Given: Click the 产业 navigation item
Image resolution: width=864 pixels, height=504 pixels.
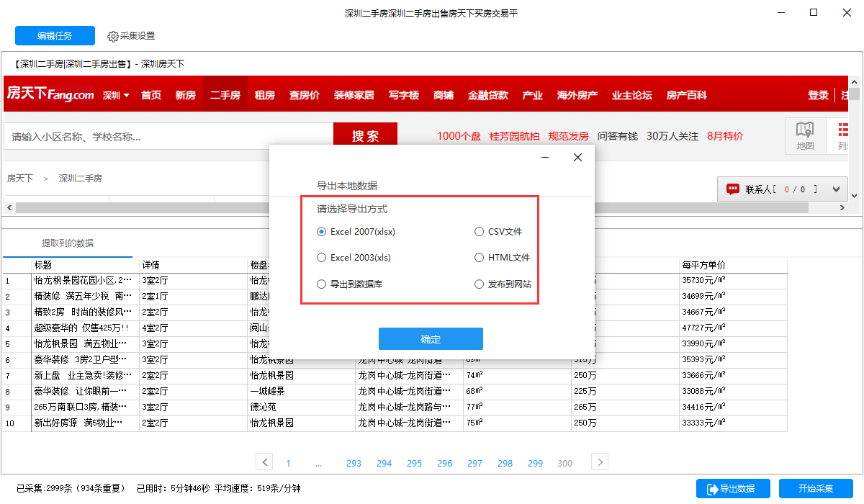Looking at the screenshot, I should 532,95.
